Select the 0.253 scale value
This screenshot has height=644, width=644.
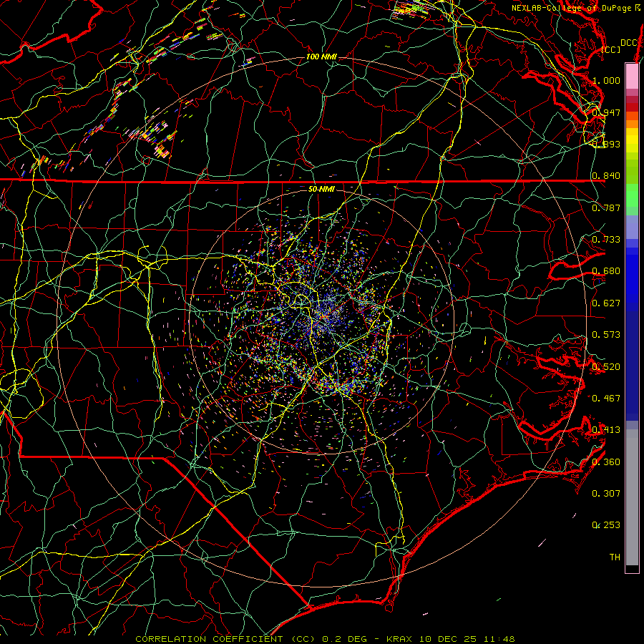[606, 525]
